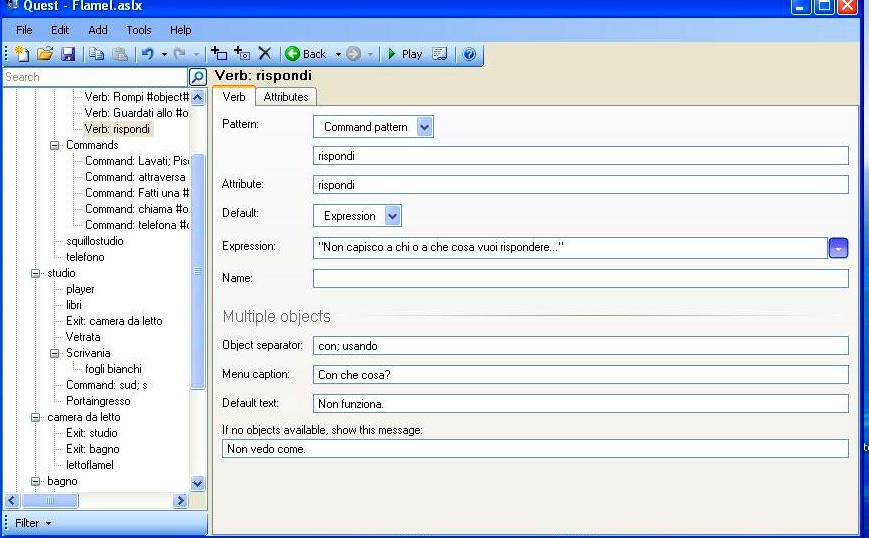The image size is (869, 538).
Task: Open the expression editor button beside Expression
Action: 838,248
